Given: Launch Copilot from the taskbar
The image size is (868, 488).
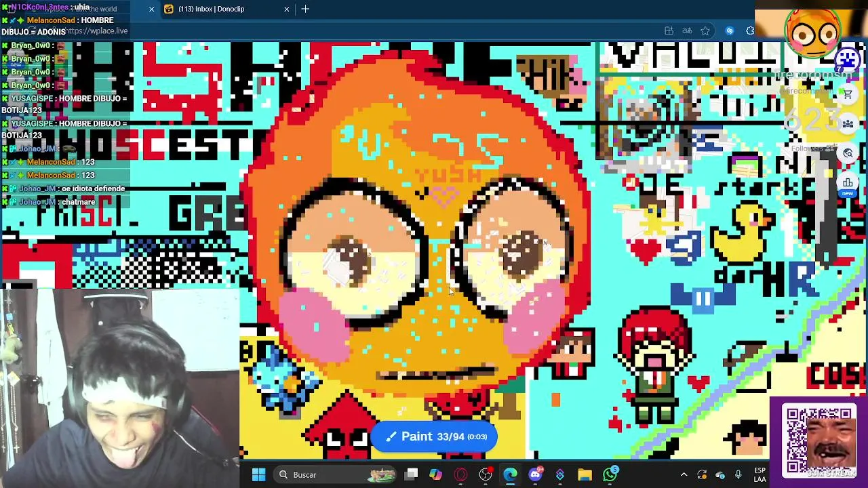Looking at the screenshot, I should pyautogui.click(x=436, y=475).
